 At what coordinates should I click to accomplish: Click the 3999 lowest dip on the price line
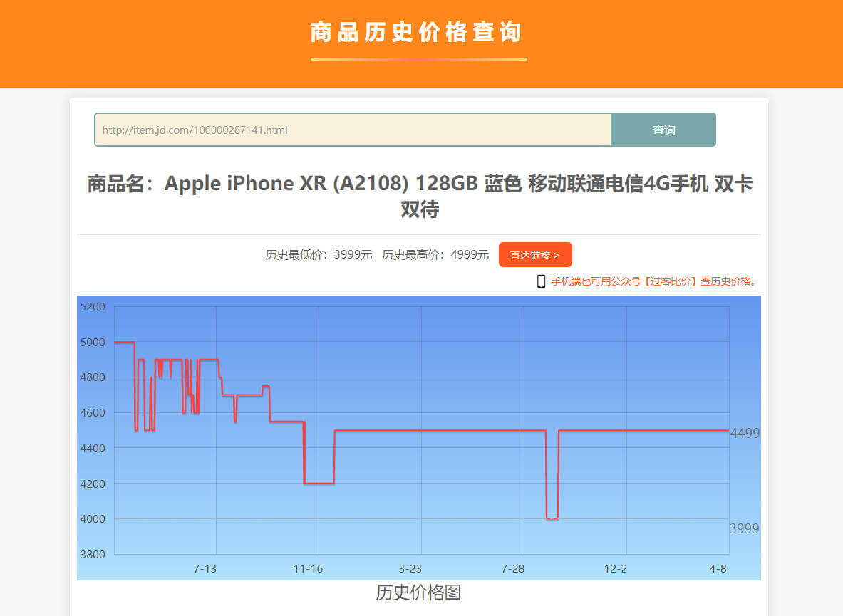pyautogui.click(x=552, y=519)
